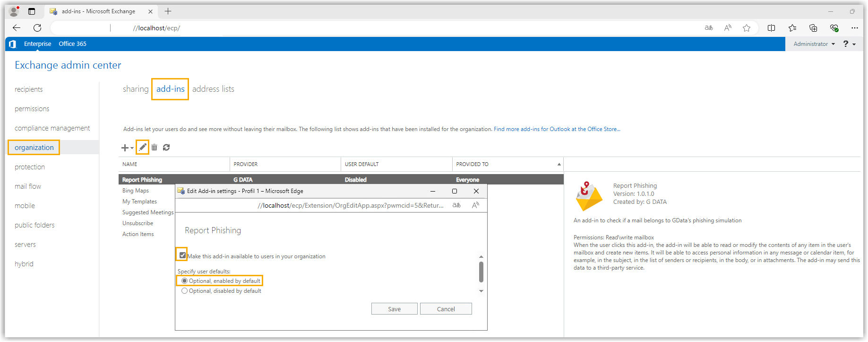Click the popup scrollbar down arrow

[x=481, y=291]
